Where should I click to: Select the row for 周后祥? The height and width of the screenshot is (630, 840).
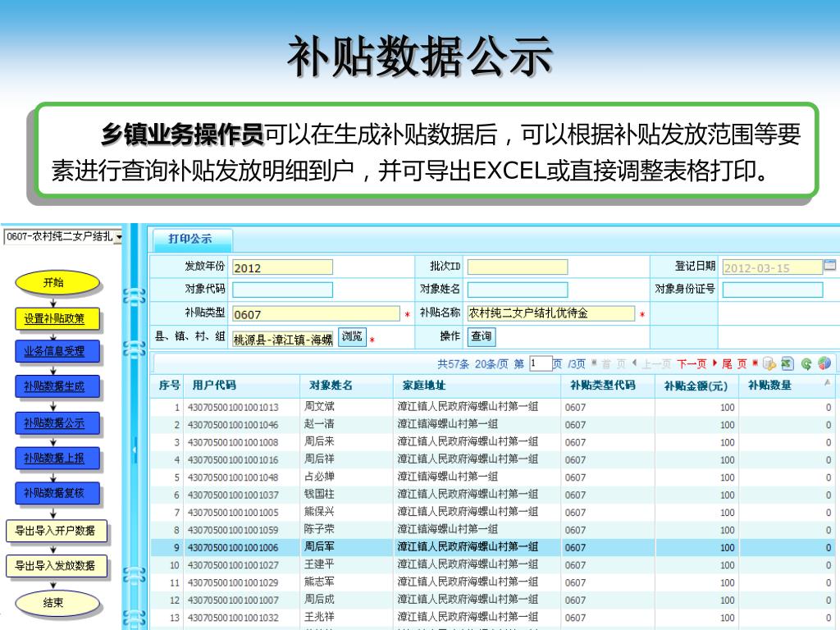click(x=493, y=459)
